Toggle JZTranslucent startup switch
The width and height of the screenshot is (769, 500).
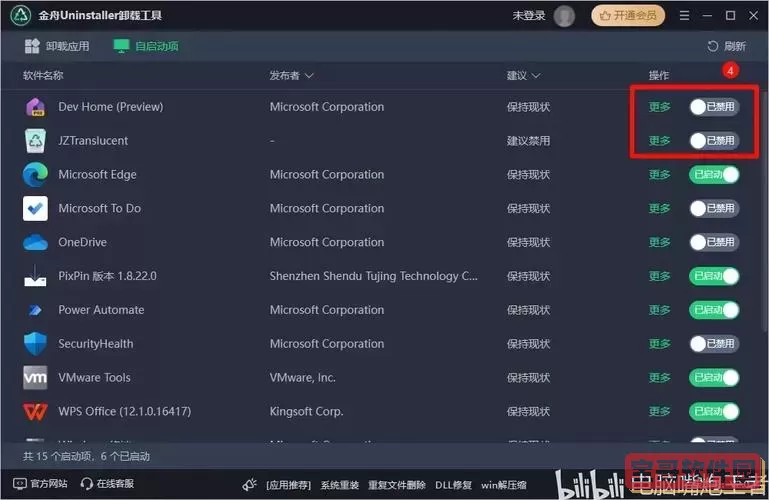714,141
